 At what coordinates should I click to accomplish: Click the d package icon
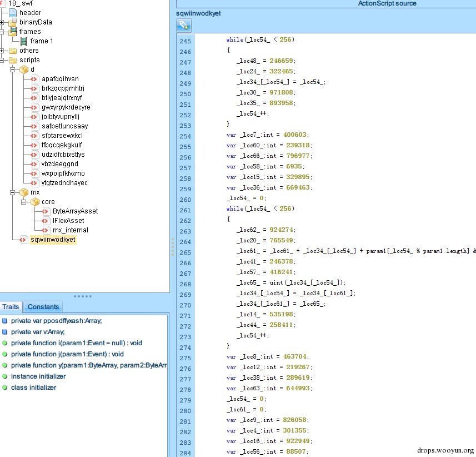(23, 69)
